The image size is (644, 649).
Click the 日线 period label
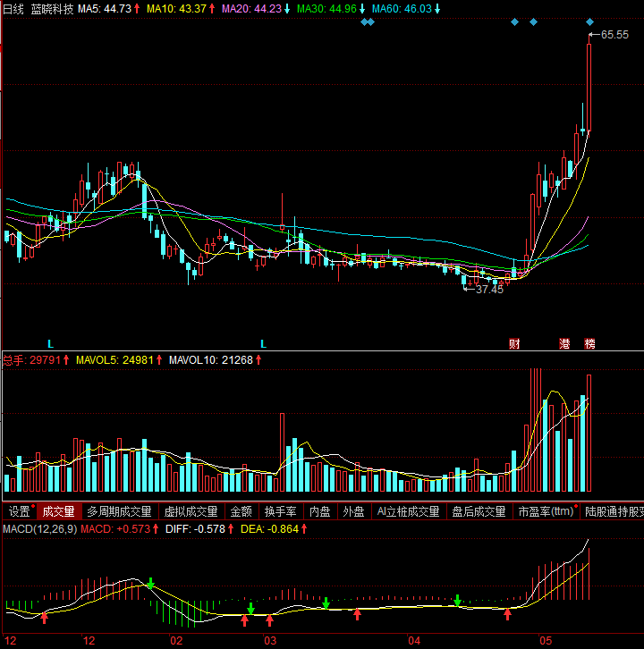[13, 9]
